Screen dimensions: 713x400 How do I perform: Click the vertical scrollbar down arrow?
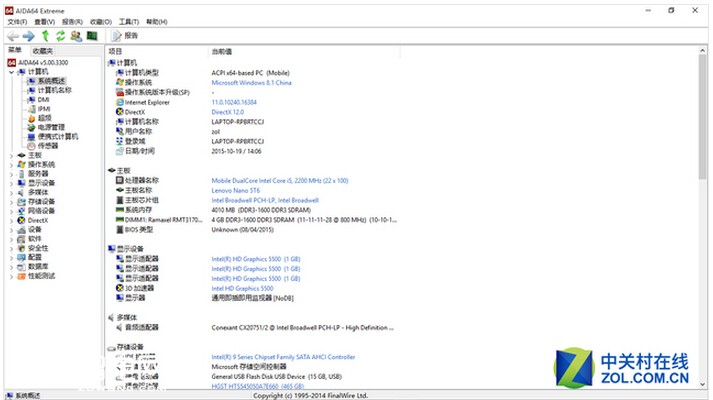click(703, 384)
